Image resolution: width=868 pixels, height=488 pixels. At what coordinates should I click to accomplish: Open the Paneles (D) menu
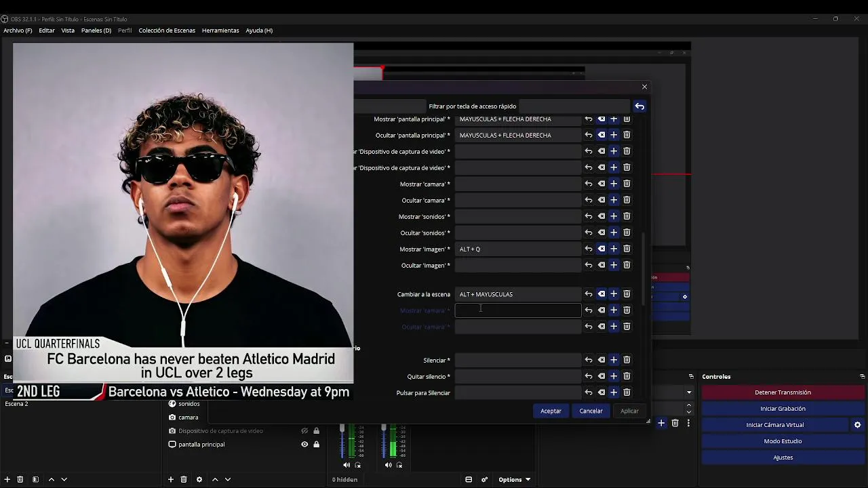click(x=96, y=30)
